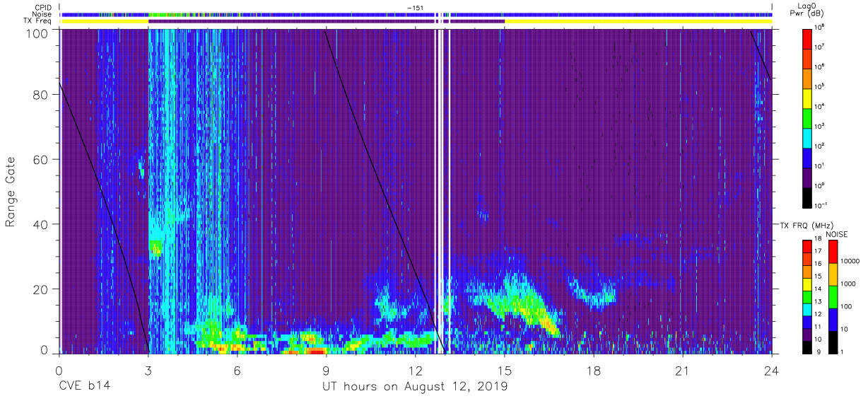Click the x-axis tick label '21'
This screenshot has height=401, width=868.
[682, 371]
